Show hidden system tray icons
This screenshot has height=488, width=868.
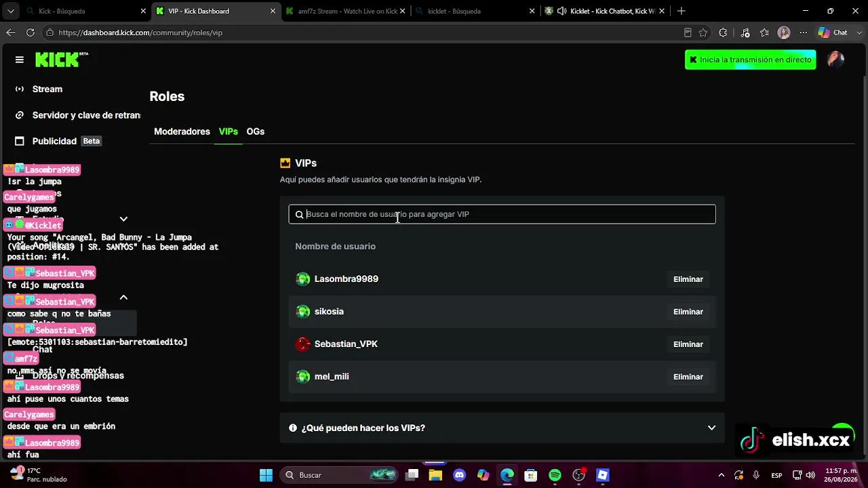[x=721, y=475]
